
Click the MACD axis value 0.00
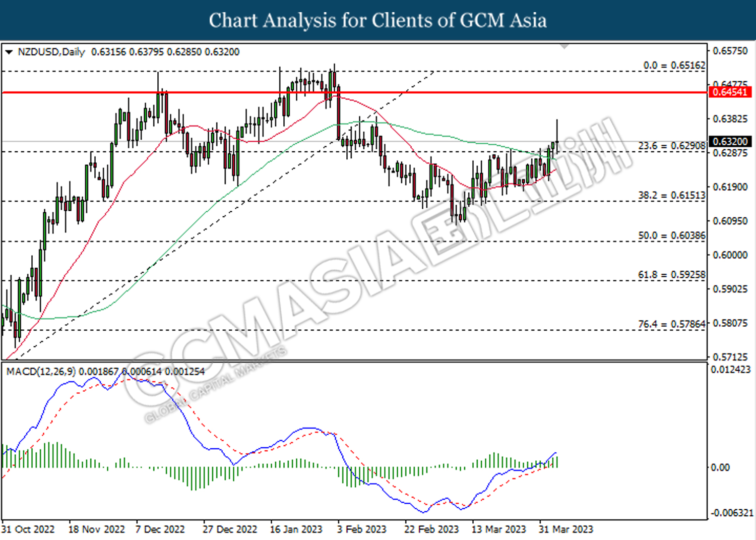click(720, 467)
